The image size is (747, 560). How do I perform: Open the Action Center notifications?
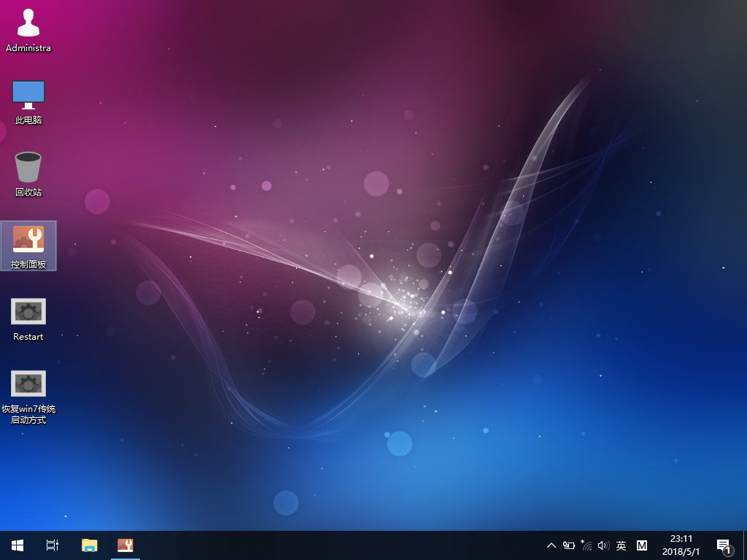(x=724, y=545)
